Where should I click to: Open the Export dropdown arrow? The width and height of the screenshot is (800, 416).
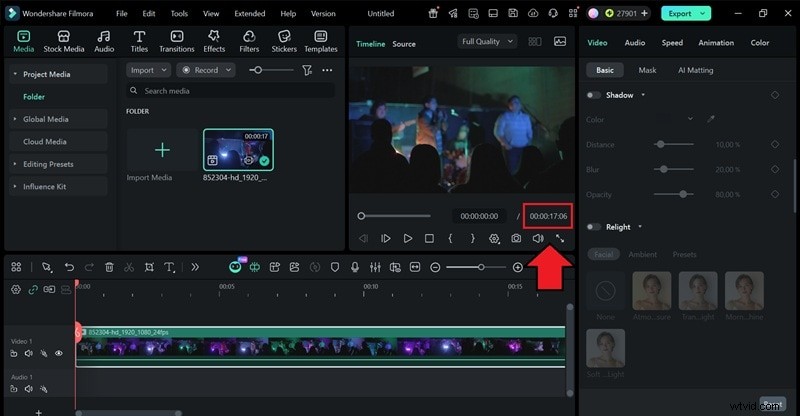703,14
